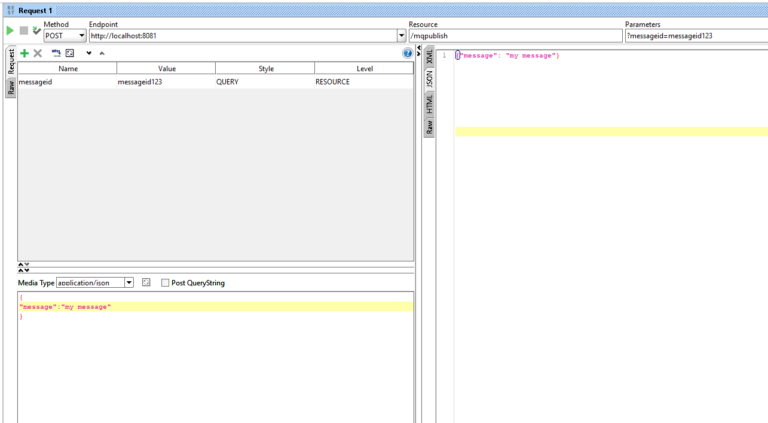The image size is (768, 423).
Task: Click the Style column header
Action: tap(265, 68)
